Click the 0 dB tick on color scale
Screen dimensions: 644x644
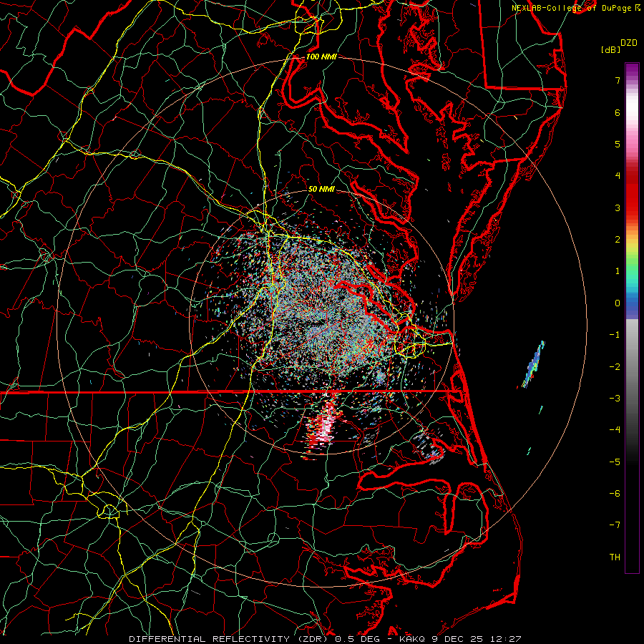coord(618,303)
